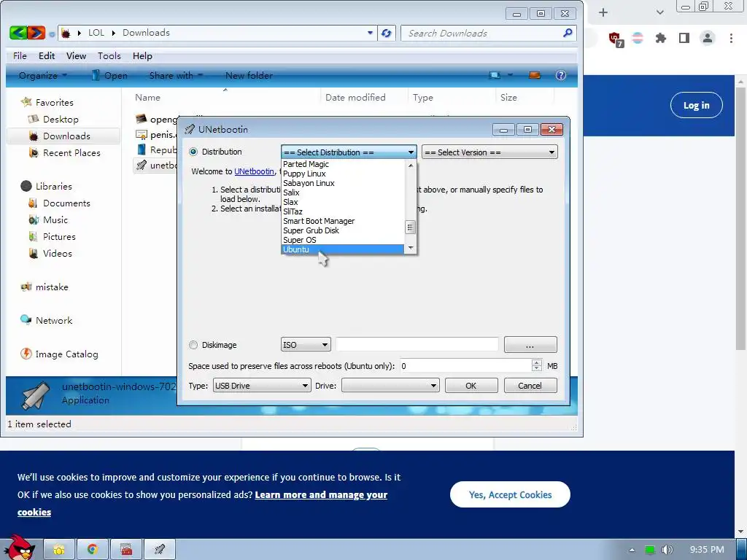
Task: Choose Puppy Linux from distribution list
Action: tap(343, 174)
